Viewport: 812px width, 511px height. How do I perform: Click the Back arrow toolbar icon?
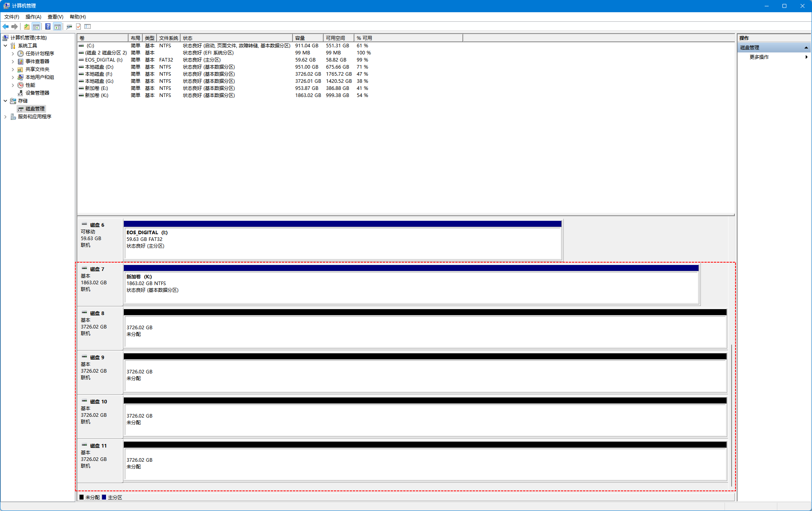pos(6,26)
